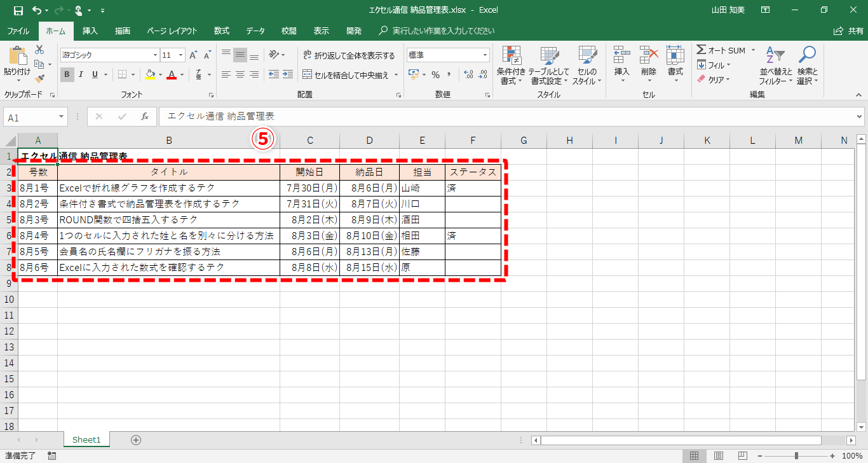The width and height of the screenshot is (868, 463).
Task: Toggle Align Left for cell text
Action: (x=226, y=74)
